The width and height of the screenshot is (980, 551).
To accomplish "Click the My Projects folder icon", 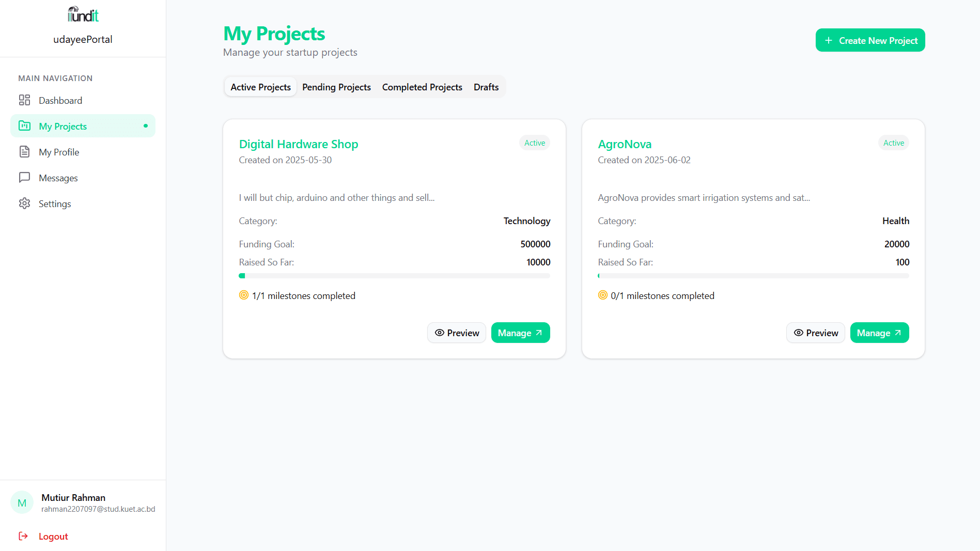I will 24,126.
